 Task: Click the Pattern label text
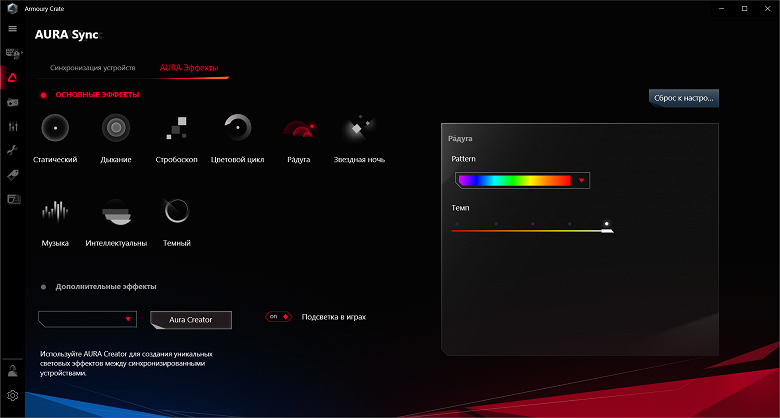(464, 159)
